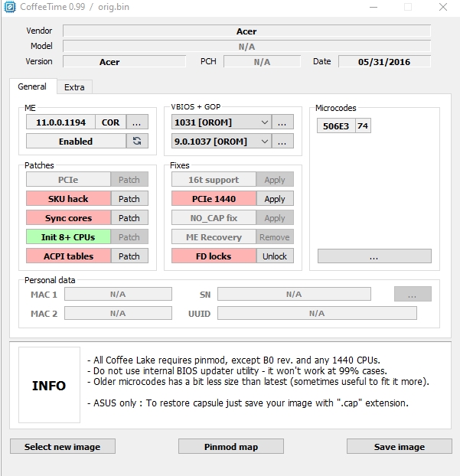Click the Version field showing Acer
The width and height of the screenshot is (460, 476).
click(x=125, y=62)
